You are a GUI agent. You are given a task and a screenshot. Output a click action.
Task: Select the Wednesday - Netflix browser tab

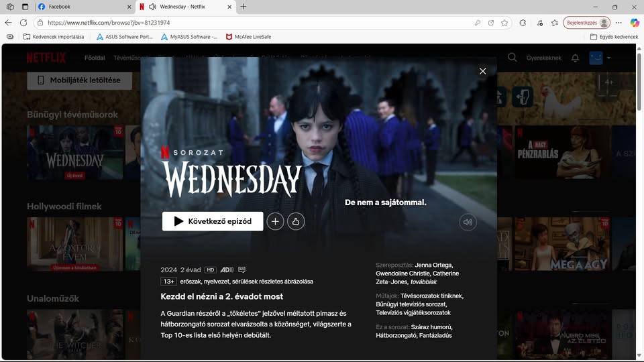pos(186,7)
